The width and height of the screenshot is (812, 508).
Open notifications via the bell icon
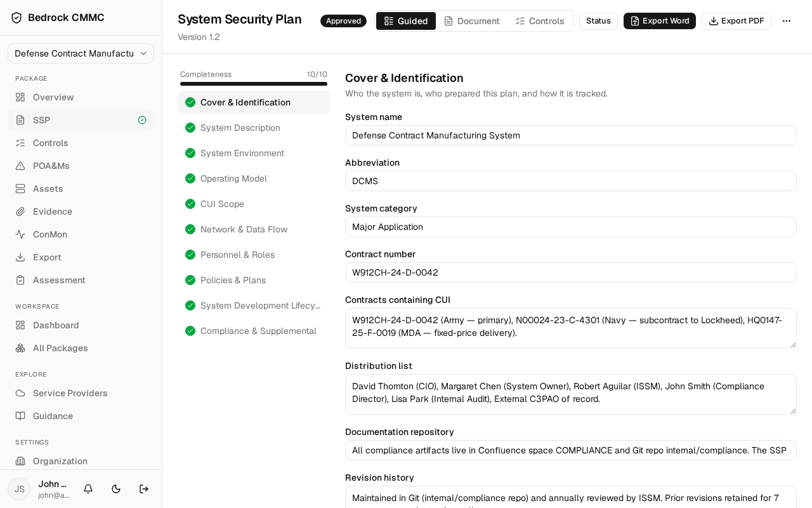[x=88, y=489]
